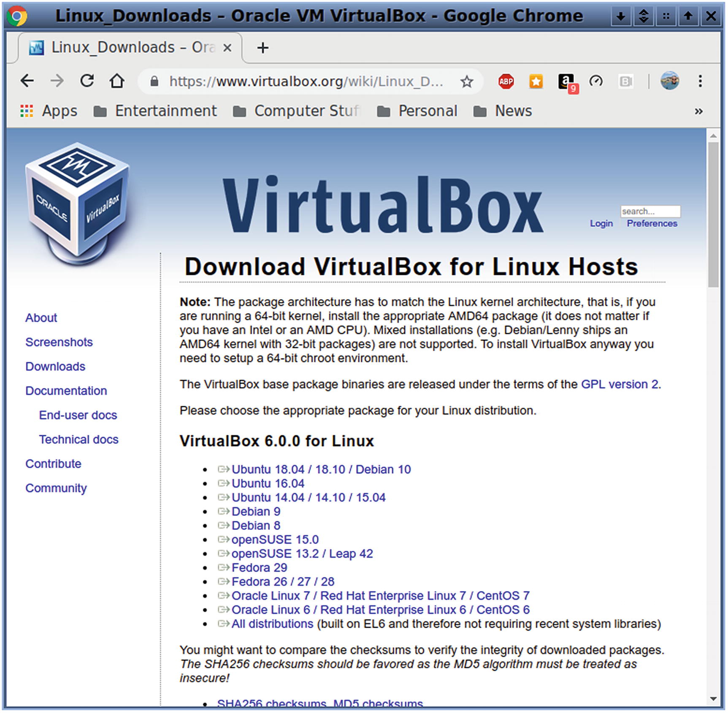Image resolution: width=728 pixels, height=713 pixels.
Task: Expand the Entertainment bookmarks folder
Action: 155,111
